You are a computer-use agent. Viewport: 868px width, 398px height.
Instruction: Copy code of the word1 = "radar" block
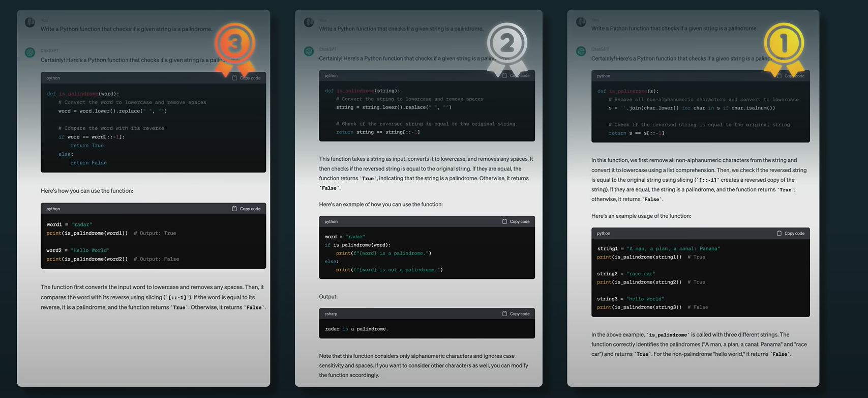click(x=246, y=209)
